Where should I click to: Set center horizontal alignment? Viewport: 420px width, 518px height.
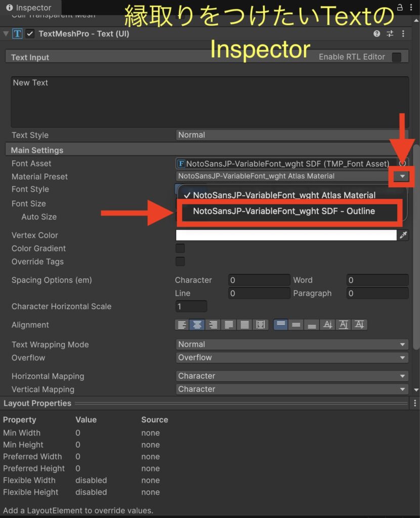coord(197,325)
